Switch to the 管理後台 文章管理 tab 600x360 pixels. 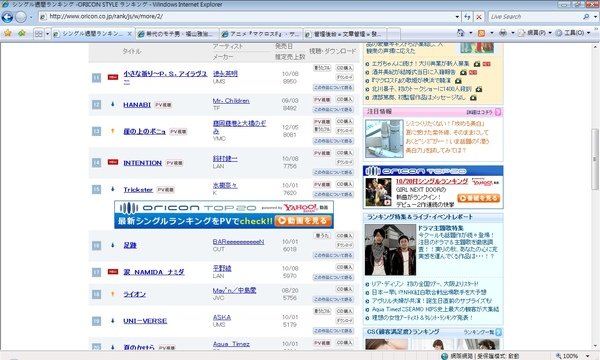pyautogui.click(x=345, y=34)
